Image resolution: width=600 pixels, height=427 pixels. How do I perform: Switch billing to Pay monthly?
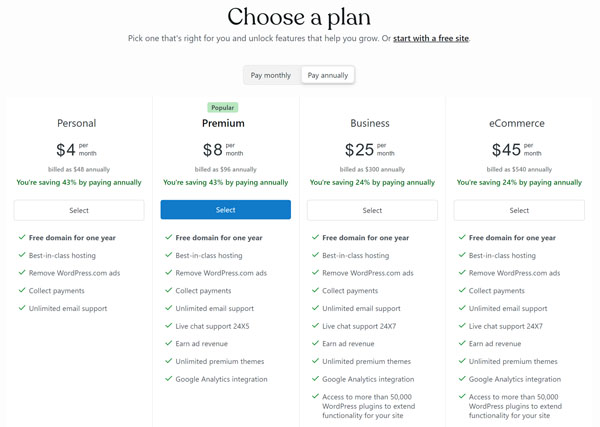click(271, 75)
